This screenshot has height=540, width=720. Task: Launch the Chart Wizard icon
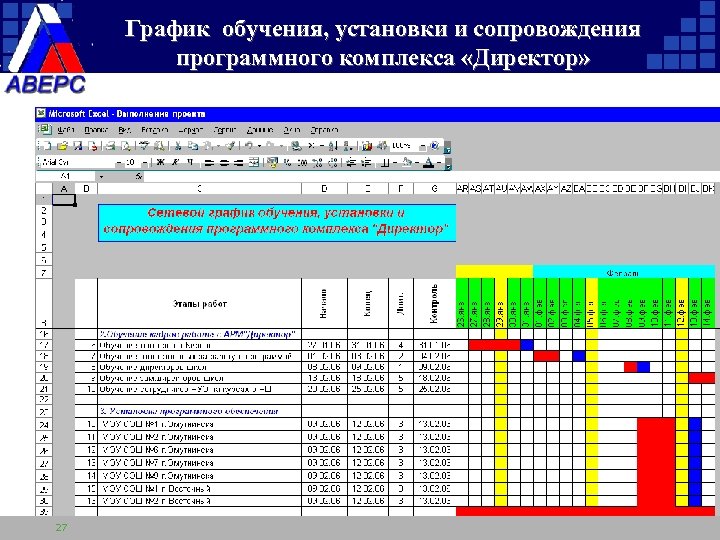367,146
